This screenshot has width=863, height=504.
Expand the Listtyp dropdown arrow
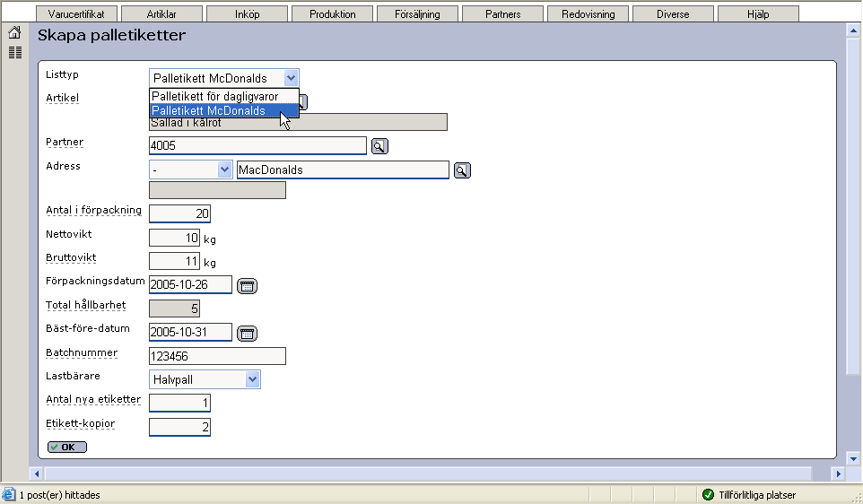[x=292, y=78]
